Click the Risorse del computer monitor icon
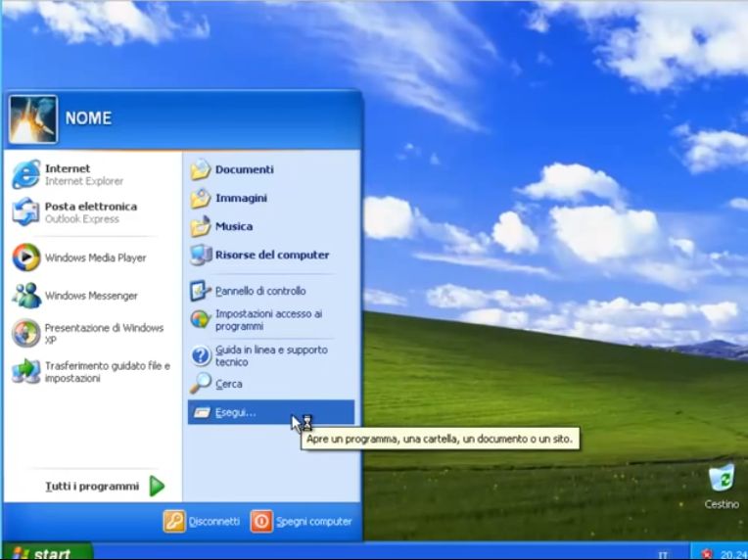This screenshot has width=748, height=560. [201, 256]
